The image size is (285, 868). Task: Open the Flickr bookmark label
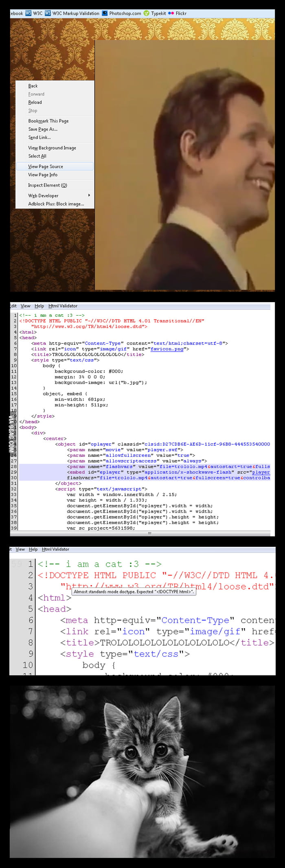(181, 13)
